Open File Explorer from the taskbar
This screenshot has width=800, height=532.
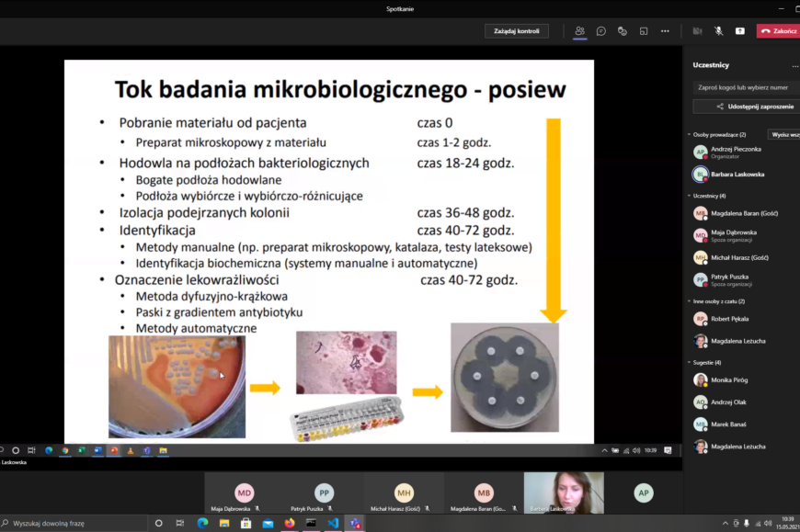point(224,524)
